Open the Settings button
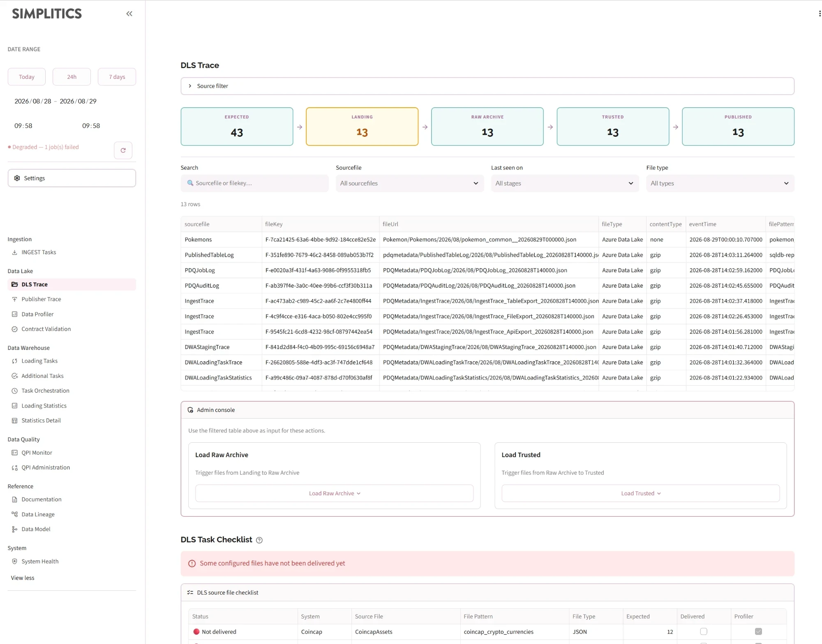This screenshot has width=822, height=644. (x=72, y=178)
